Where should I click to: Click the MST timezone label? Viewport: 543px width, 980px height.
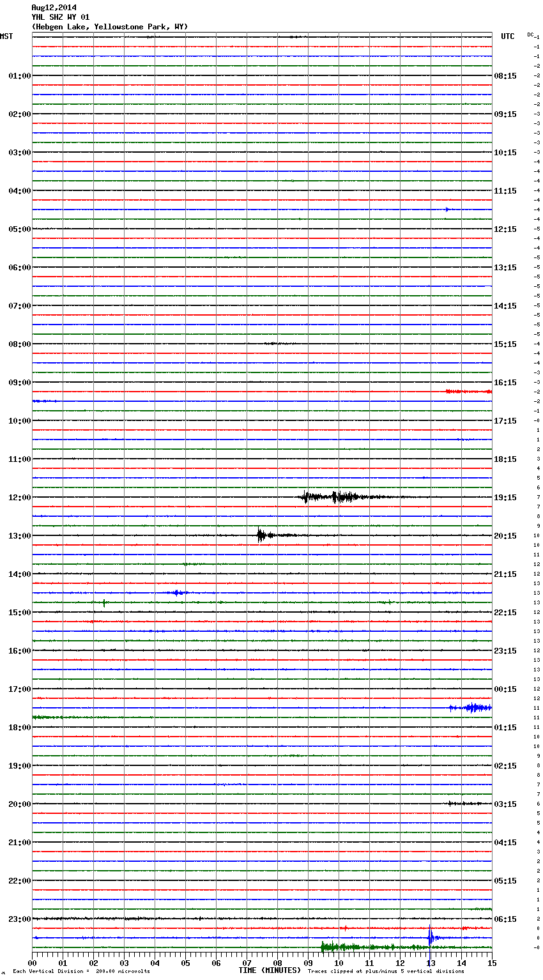pyautogui.click(x=6, y=36)
